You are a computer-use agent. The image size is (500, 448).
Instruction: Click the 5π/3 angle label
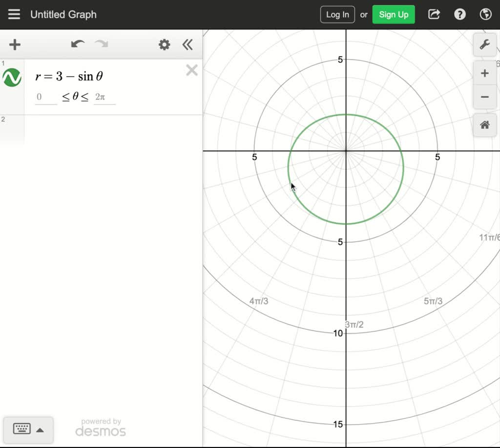(x=433, y=301)
